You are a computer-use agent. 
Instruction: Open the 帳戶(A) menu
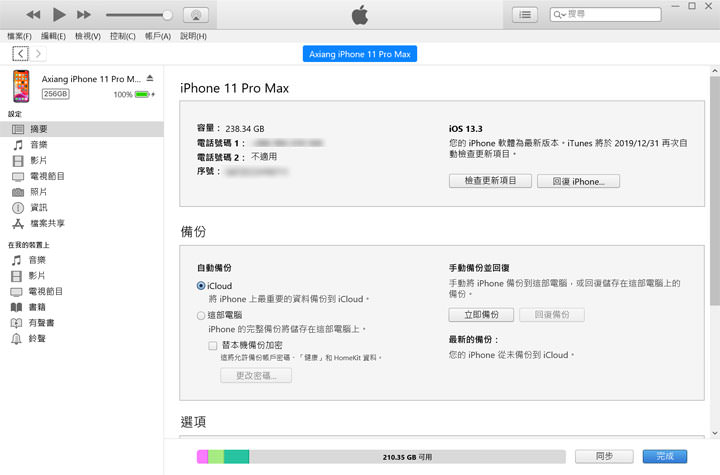(x=158, y=36)
